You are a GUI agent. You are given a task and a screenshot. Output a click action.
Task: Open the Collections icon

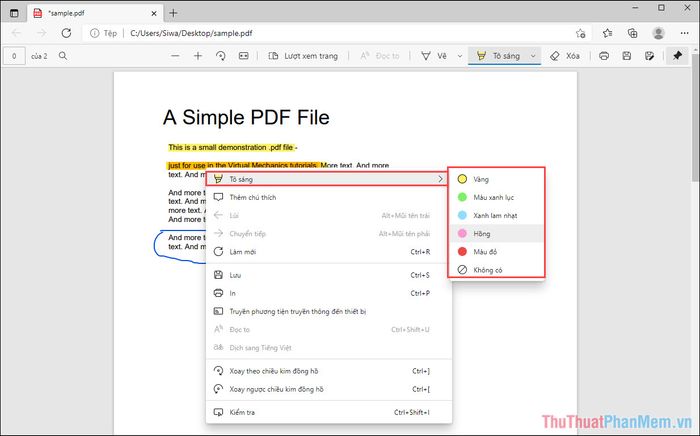(x=633, y=33)
